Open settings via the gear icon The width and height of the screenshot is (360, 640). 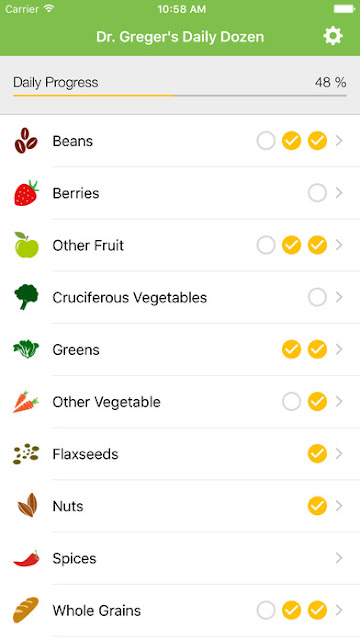point(333,36)
